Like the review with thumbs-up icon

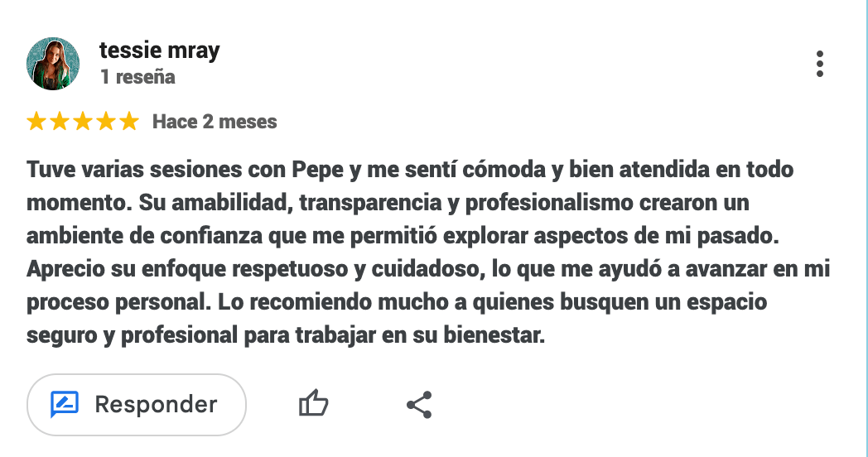pos(313,405)
